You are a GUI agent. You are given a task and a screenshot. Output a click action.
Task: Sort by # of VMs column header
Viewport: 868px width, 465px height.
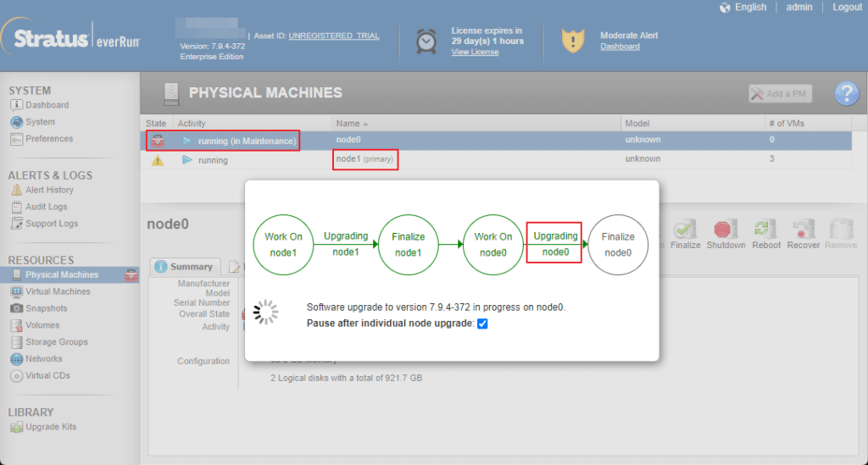787,124
